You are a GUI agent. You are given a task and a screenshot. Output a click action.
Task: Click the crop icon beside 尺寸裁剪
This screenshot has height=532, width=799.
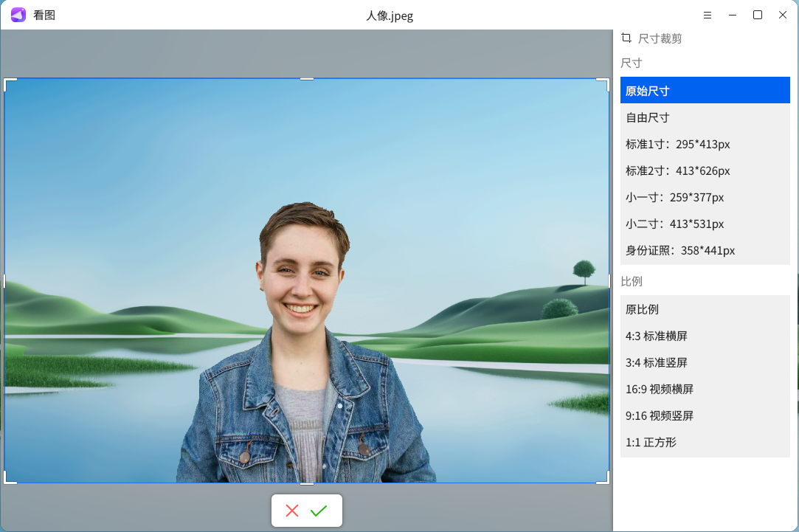click(x=626, y=38)
